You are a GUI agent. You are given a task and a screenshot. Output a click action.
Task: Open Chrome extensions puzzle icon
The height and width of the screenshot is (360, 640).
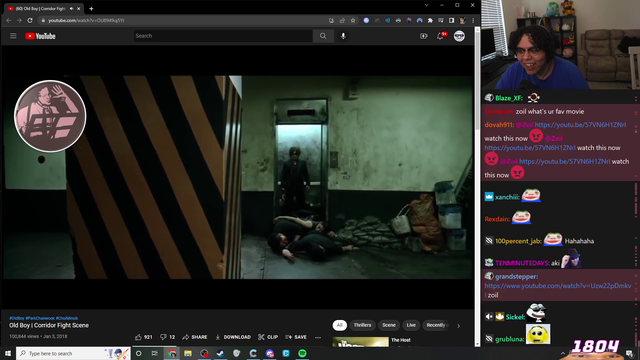(430, 20)
